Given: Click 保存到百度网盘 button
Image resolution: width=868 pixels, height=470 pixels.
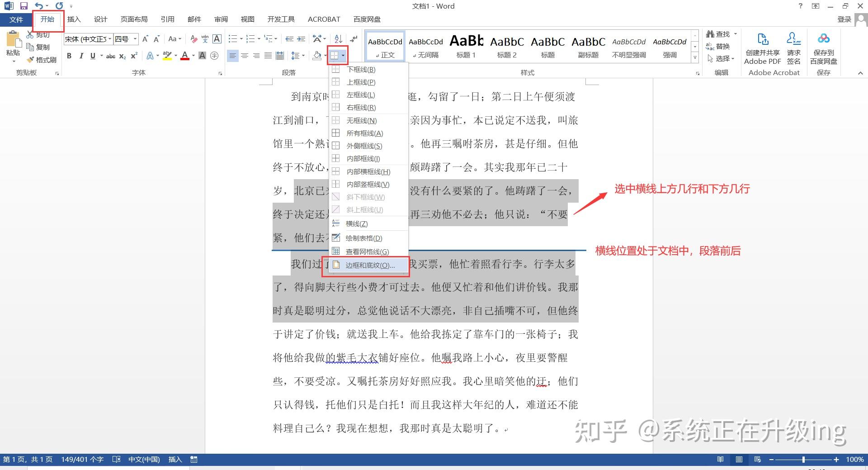Looking at the screenshot, I should pos(824,48).
